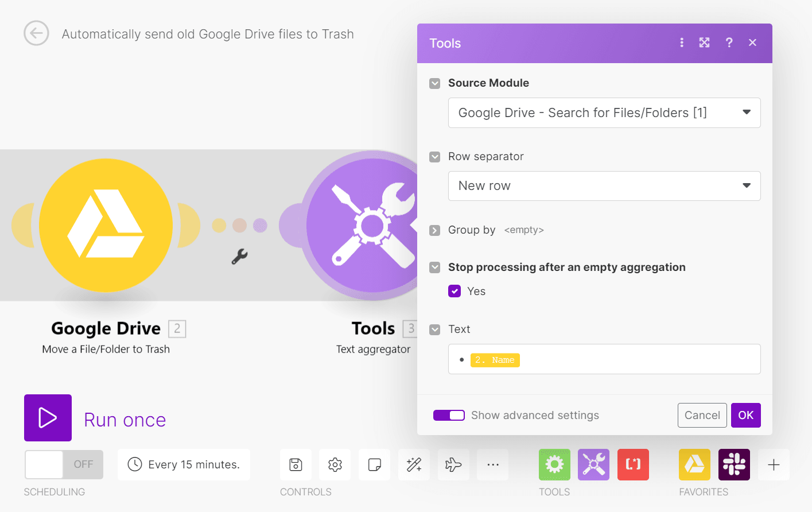
Task: Open scenario settings via the gear icon
Action: click(335, 464)
